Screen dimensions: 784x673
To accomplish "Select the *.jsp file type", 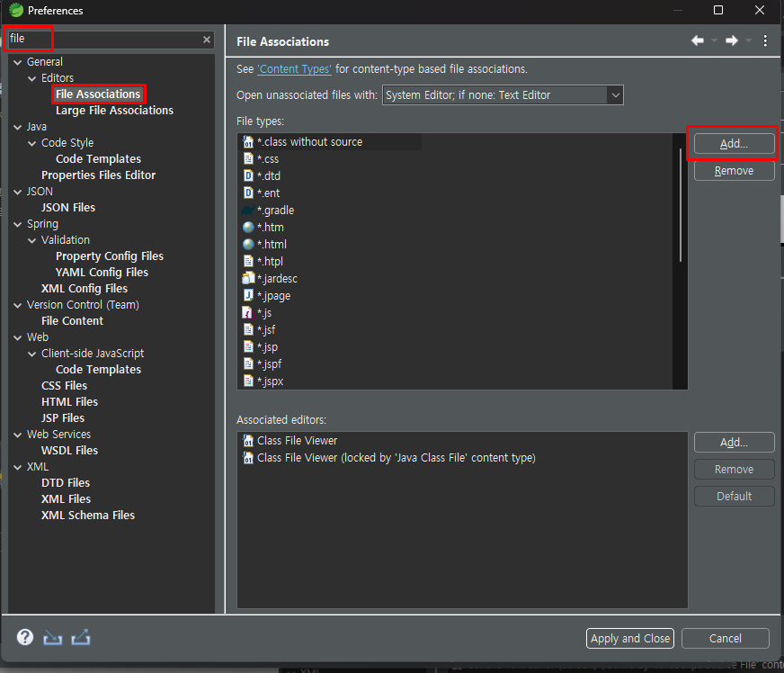I will pyautogui.click(x=261, y=346).
